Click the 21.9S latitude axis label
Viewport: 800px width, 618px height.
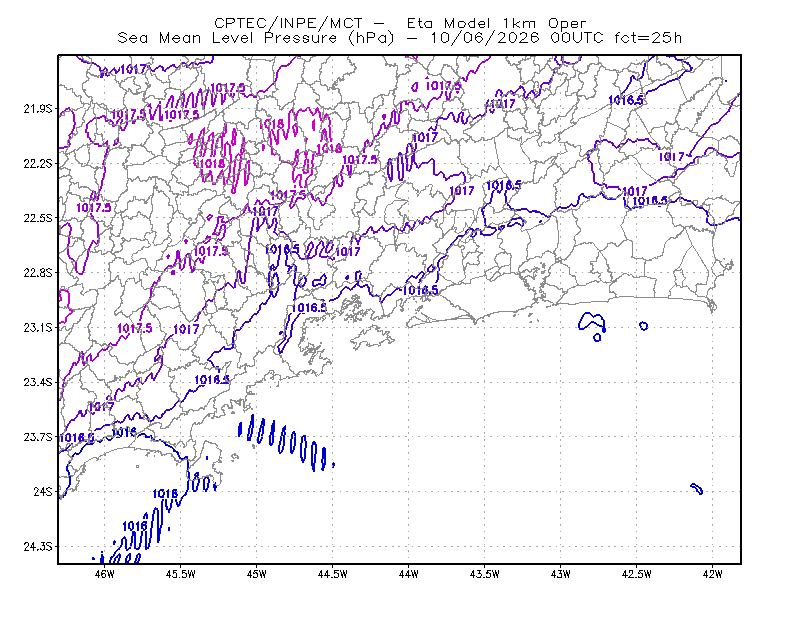click(x=38, y=109)
